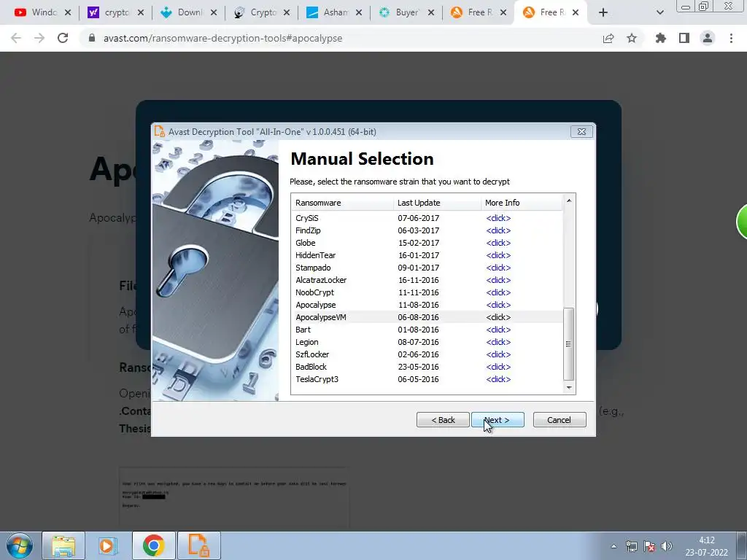747x560 pixels.
Task: Sort list by Ransomware column header
Action: click(343, 203)
